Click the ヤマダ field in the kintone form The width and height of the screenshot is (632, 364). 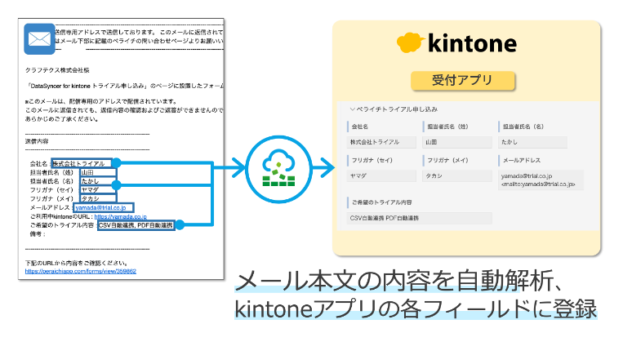click(x=381, y=176)
